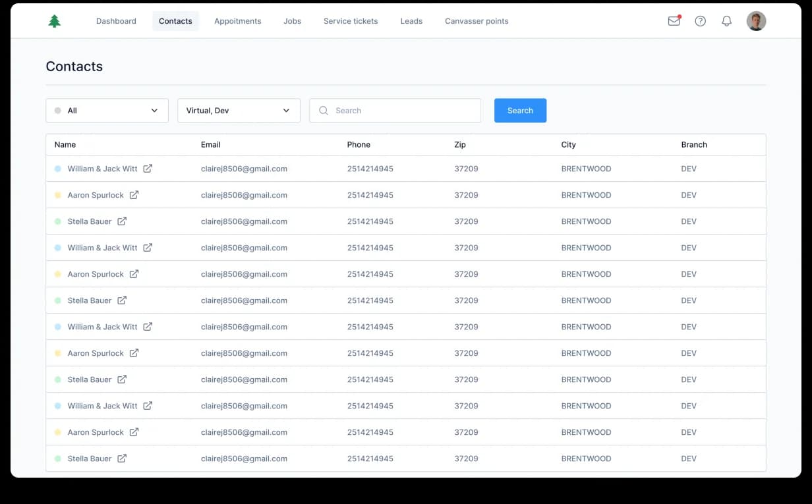
Task: Click the grey dot in All dropdown
Action: coord(58,111)
